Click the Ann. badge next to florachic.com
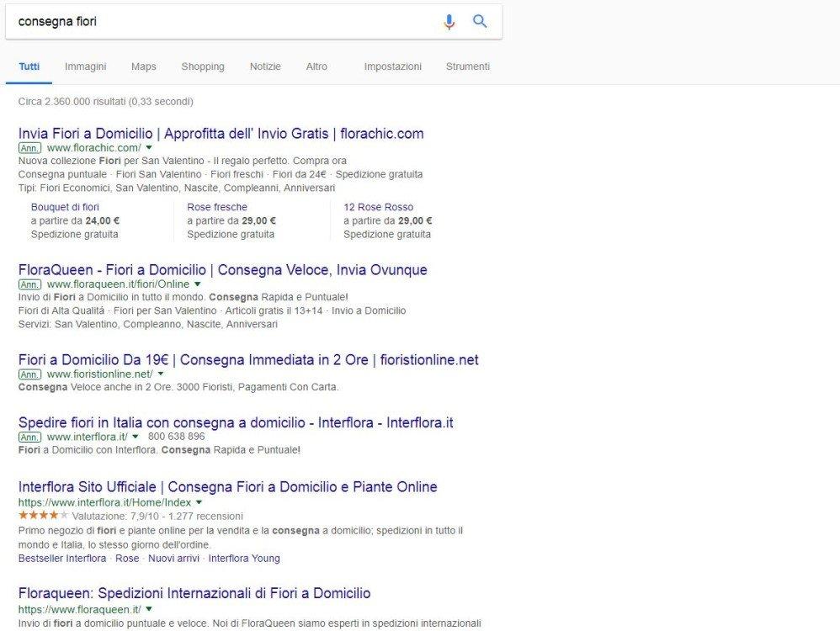 point(29,148)
